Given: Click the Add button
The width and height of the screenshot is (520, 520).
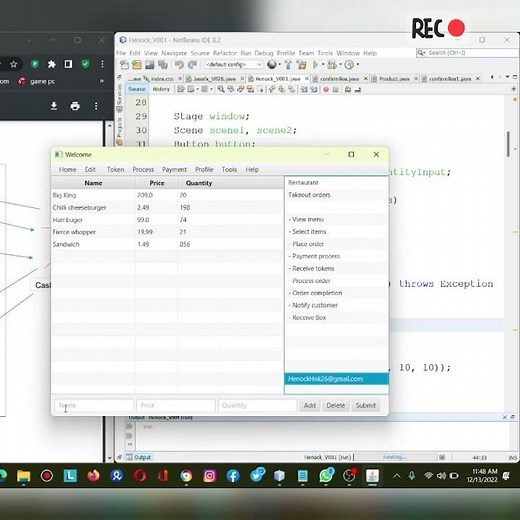Looking at the screenshot, I should click(309, 405).
